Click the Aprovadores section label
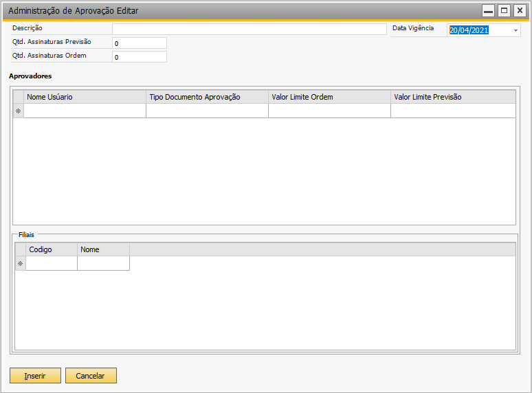 (30, 76)
